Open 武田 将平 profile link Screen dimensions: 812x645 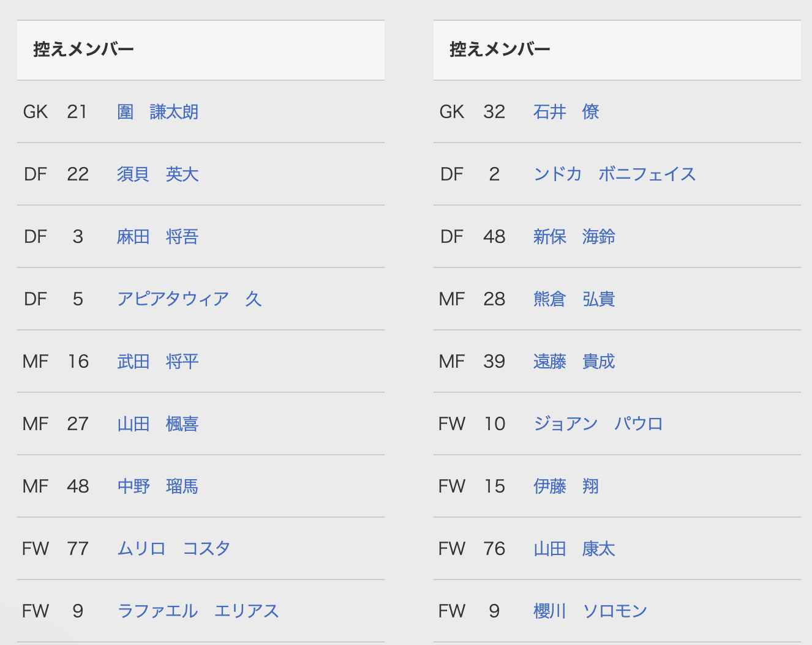tap(158, 362)
